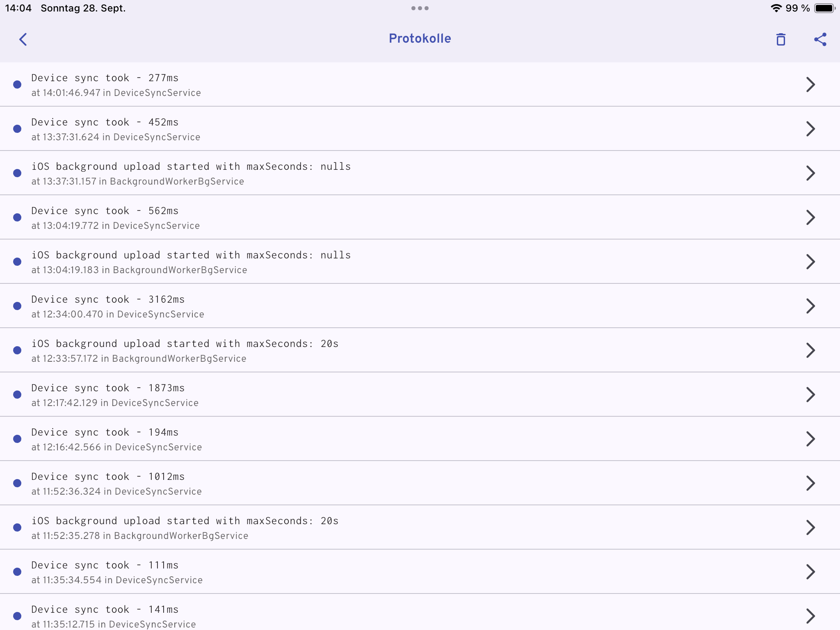
Task: Tap the blue dot beside the 277ms entry
Action: click(17, 84)
